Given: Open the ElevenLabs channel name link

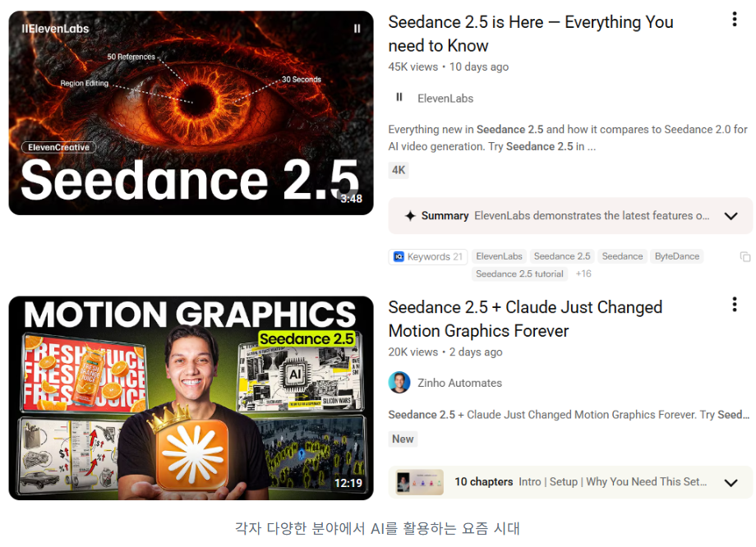Looking at the screenshot, I should coord(445,99).
